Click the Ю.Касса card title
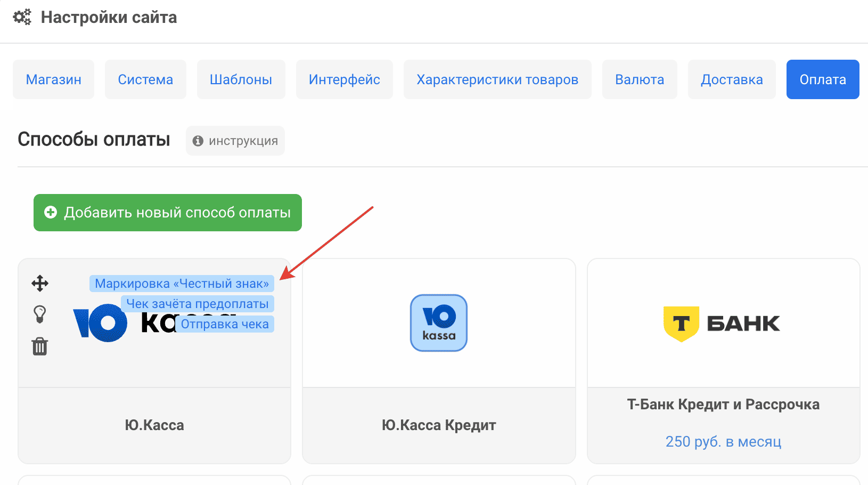This screenshot has height=485, width=868. point(154,425)
